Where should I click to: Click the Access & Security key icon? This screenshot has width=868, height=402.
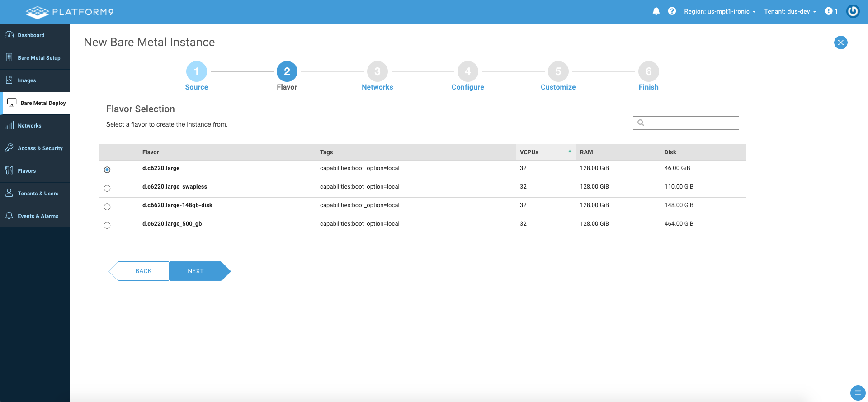9,148
